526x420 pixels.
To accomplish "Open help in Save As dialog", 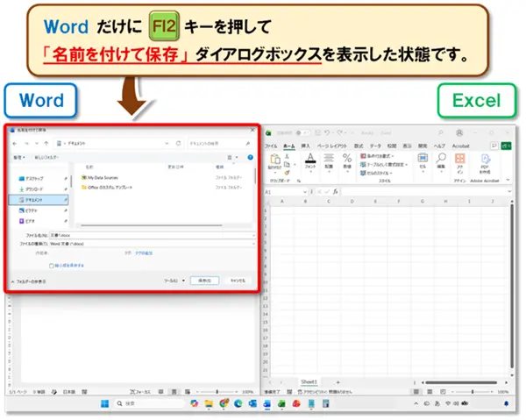I will 250,157.
